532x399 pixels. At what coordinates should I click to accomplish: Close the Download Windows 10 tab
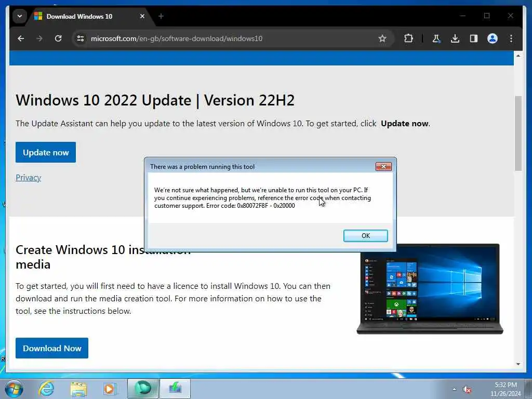click(142, 16)
